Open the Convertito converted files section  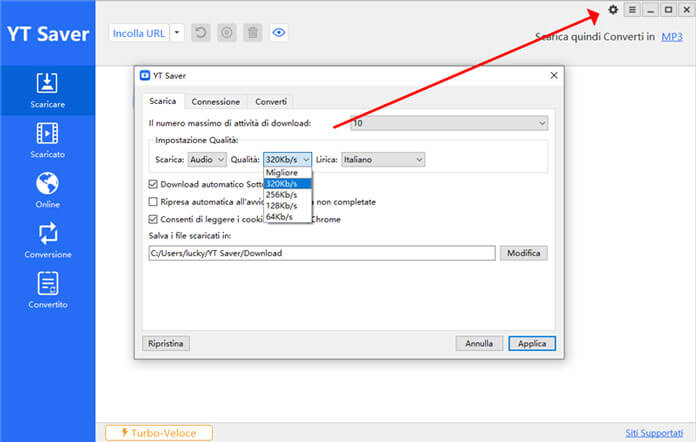[x=47, y=290]
